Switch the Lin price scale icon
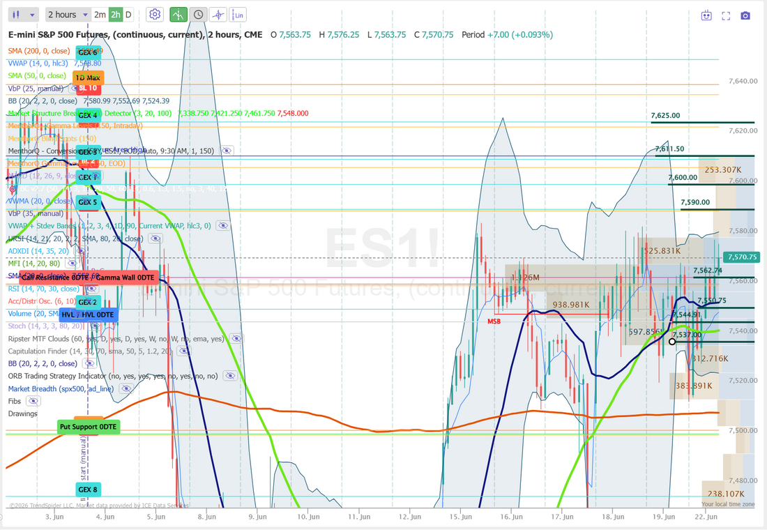 tap(238, 15)
